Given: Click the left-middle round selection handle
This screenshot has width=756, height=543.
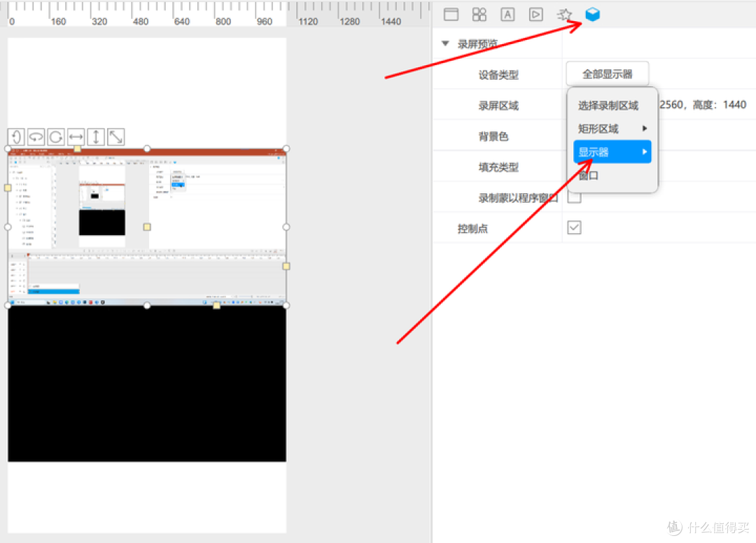Looking at the screenshot, I should (x=8, y=227).
